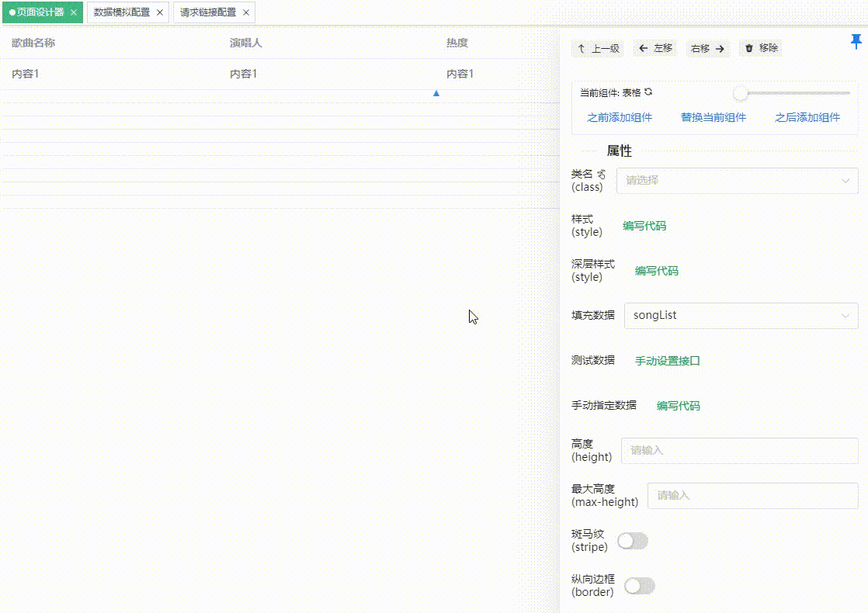Click the trash icon on 移除 button
Image resolution: width=868 pixels, height=613 pixels.
point(748,48)
